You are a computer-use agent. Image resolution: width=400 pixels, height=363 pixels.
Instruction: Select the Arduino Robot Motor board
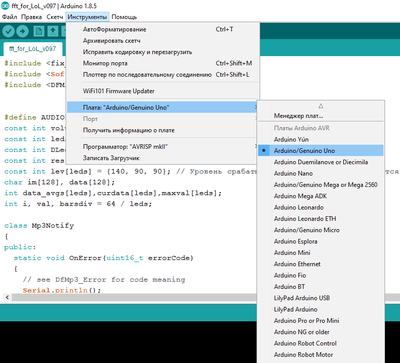tap(321, 355)
